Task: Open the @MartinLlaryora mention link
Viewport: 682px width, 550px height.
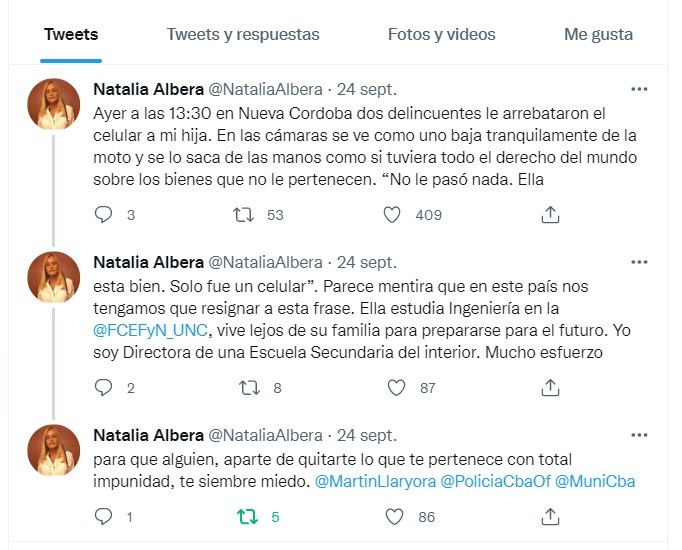Action: (x=374, y=481)
